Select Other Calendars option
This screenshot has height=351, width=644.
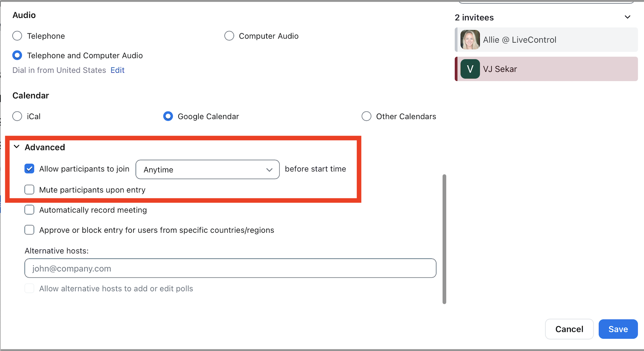pos(366,116)
